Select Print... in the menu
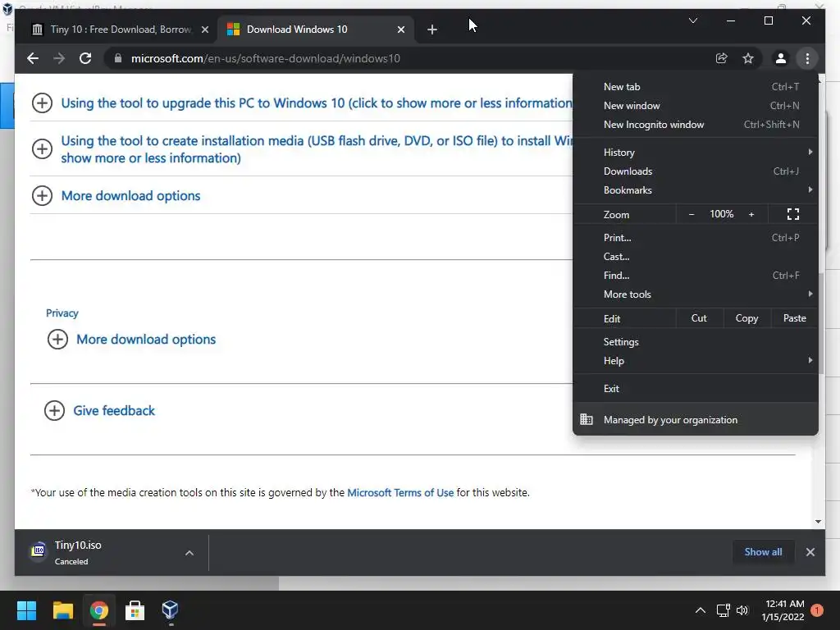The width and height of the screenshot is (840, 630). (696, 237)
